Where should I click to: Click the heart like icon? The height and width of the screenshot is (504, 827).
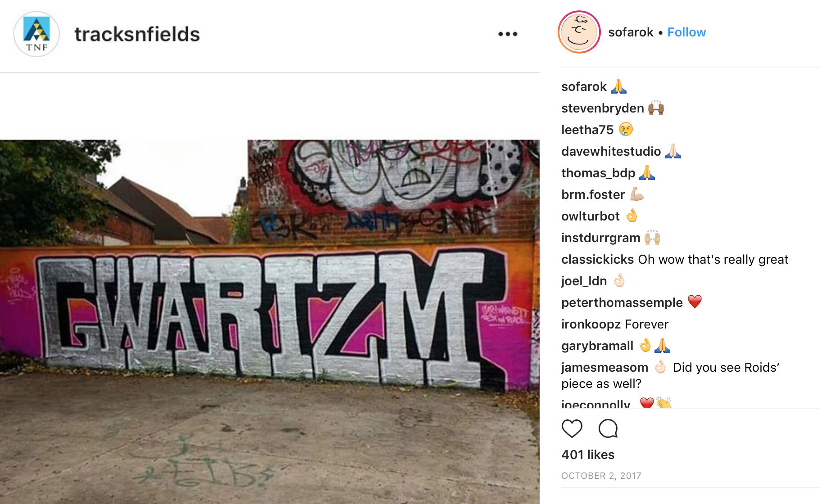click(572, 428)
